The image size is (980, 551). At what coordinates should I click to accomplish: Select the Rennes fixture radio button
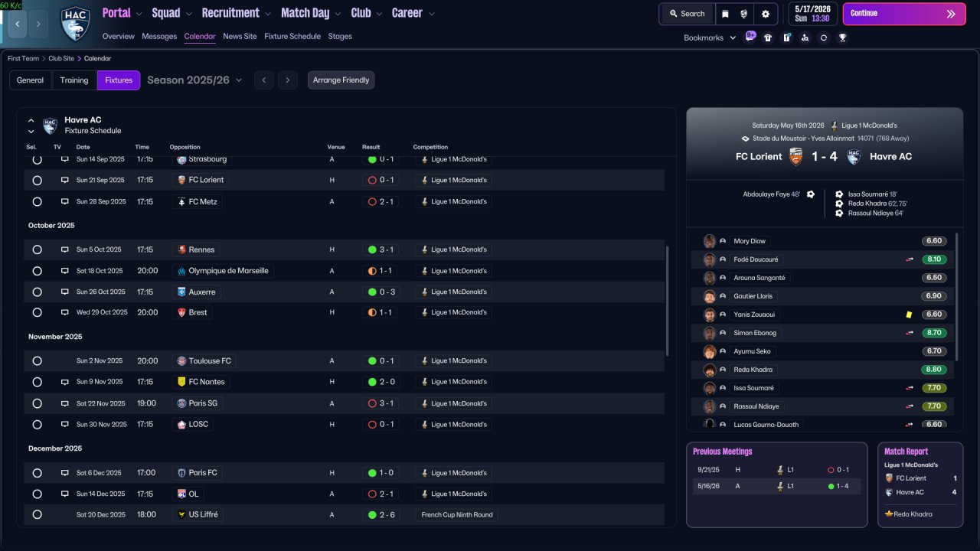37,249
